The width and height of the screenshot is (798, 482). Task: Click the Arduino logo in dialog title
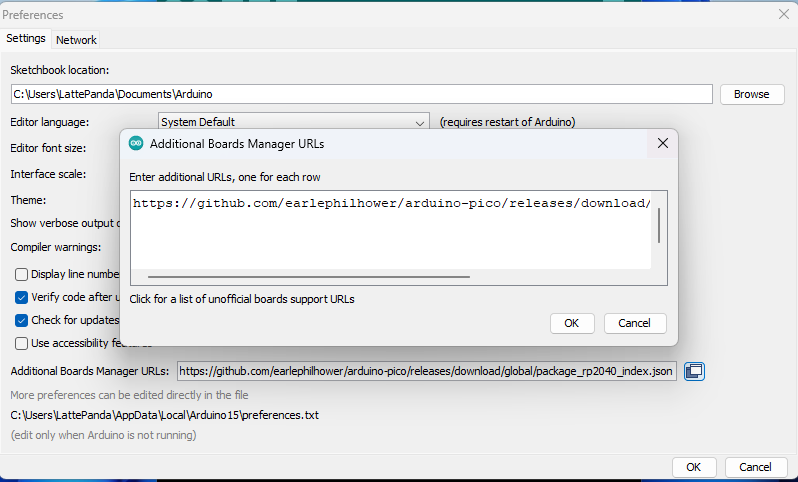coord(136,144)
